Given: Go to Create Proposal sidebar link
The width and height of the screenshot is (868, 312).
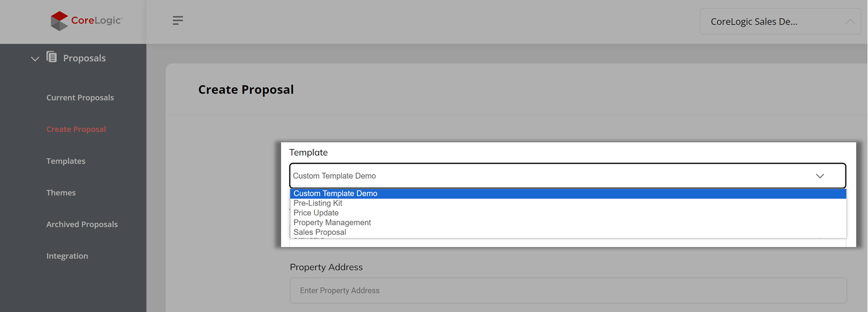Looking at the screenshot, I should tap(76, 129).
